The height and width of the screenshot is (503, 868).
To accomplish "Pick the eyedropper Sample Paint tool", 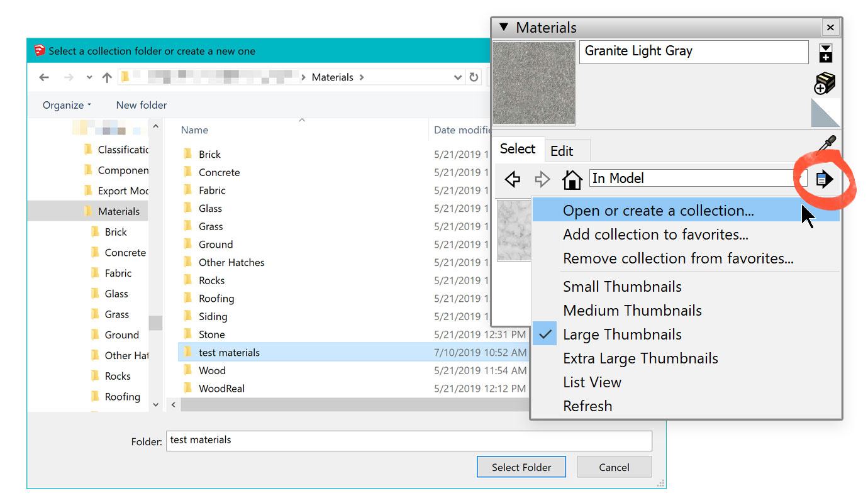I will click(826, 144).
